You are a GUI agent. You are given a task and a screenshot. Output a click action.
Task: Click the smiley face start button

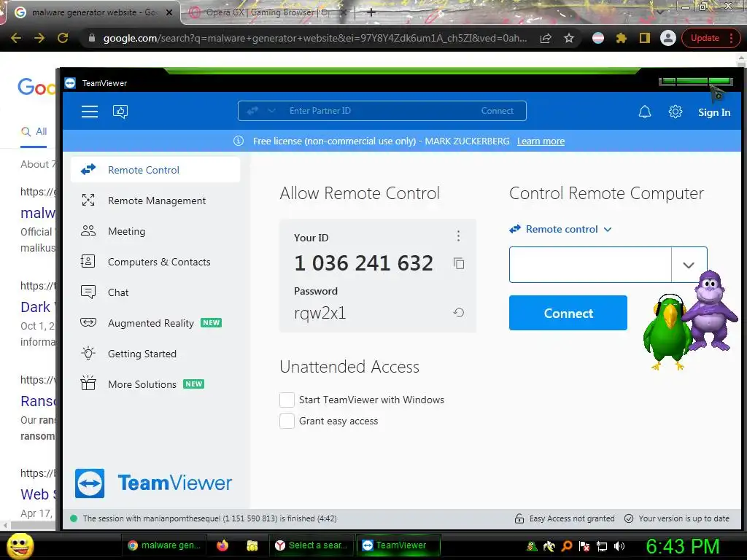click(20, 545)
